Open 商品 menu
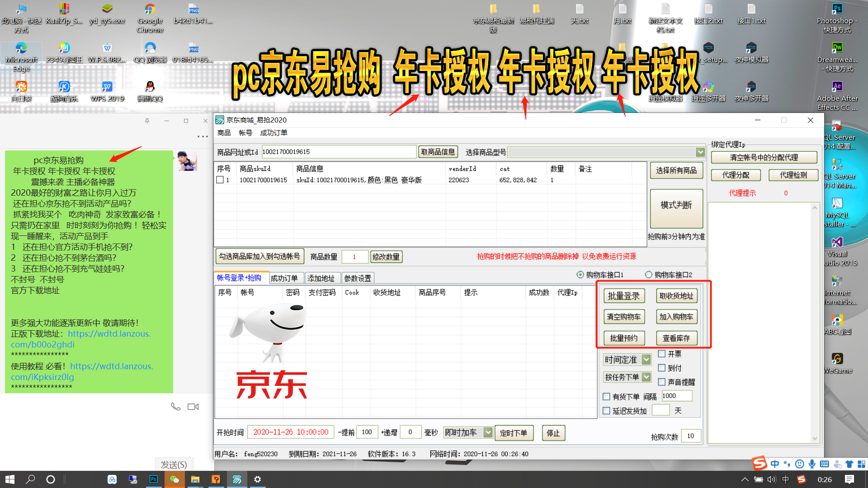868x488 pixels. click(x=224, y=133)
